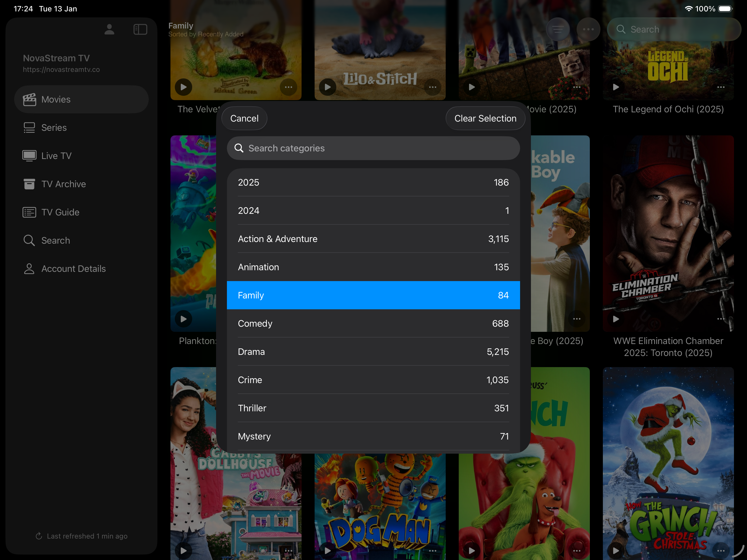Play the green Grinch animated movie
The image size is (747, 560).
click(x=472, y=551)
